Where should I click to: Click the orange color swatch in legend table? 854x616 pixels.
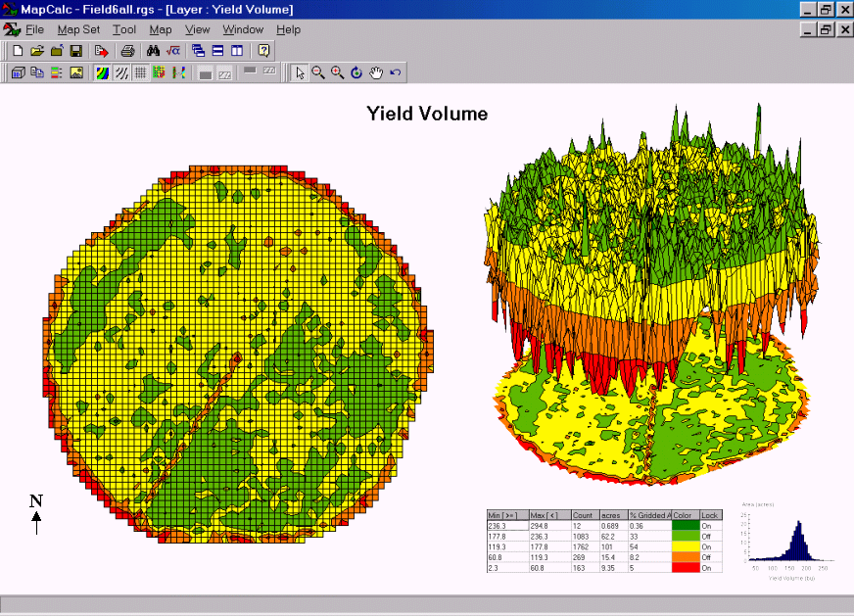pyautogui.click(x=685, y=557)
